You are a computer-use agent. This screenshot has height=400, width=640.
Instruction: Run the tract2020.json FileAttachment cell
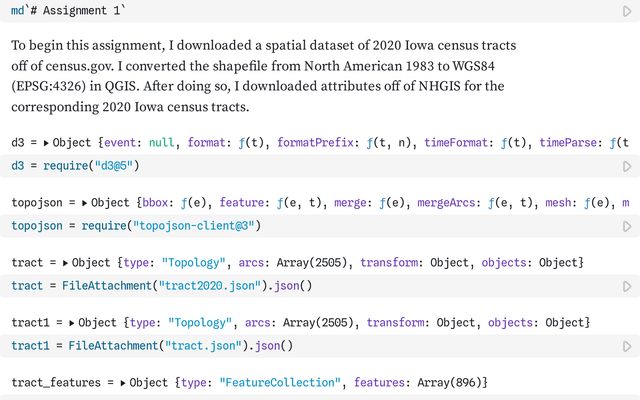pos(627,286)
